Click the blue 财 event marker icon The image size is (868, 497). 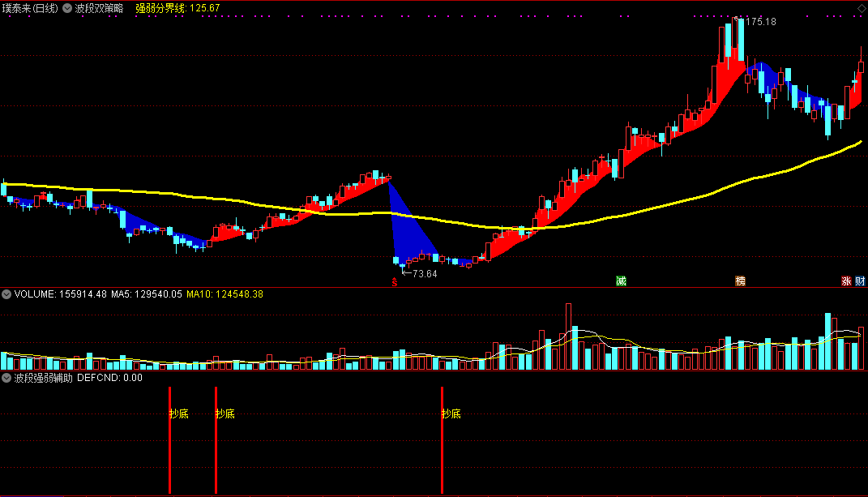point(860,281)
